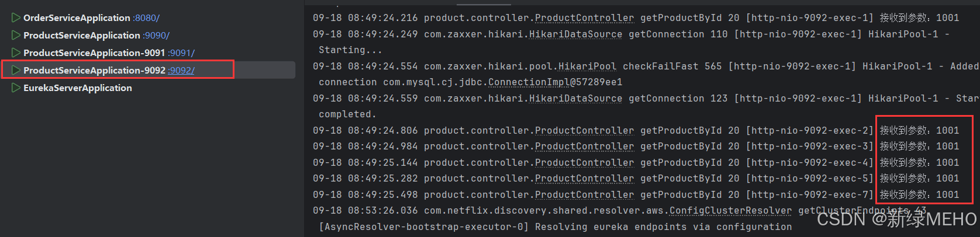This screenshot has width=980, height=237.
Task: Open HikariPool link in the checkFailFast line
Action: coord(587,67)
